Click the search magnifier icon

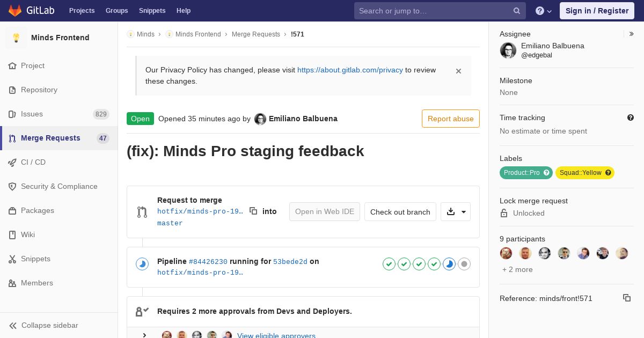(517, 11)
